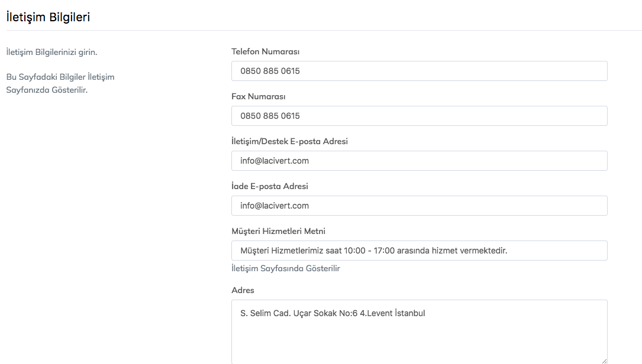
Task: Click the 'Müşteri Hizmetleri Metni' label
Action: coord(278,231)
